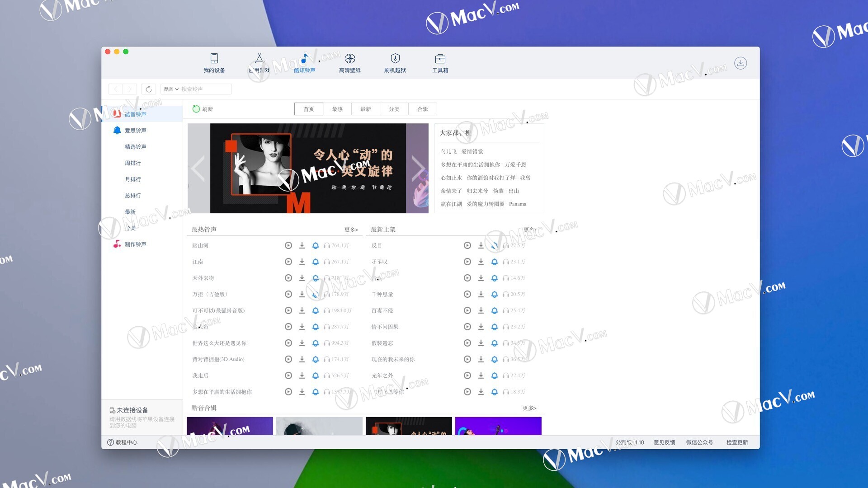This screenshot has height=488, width=868.
Task: Open 周排行 weekly ranking in sidebar
Action: [133, 163]
